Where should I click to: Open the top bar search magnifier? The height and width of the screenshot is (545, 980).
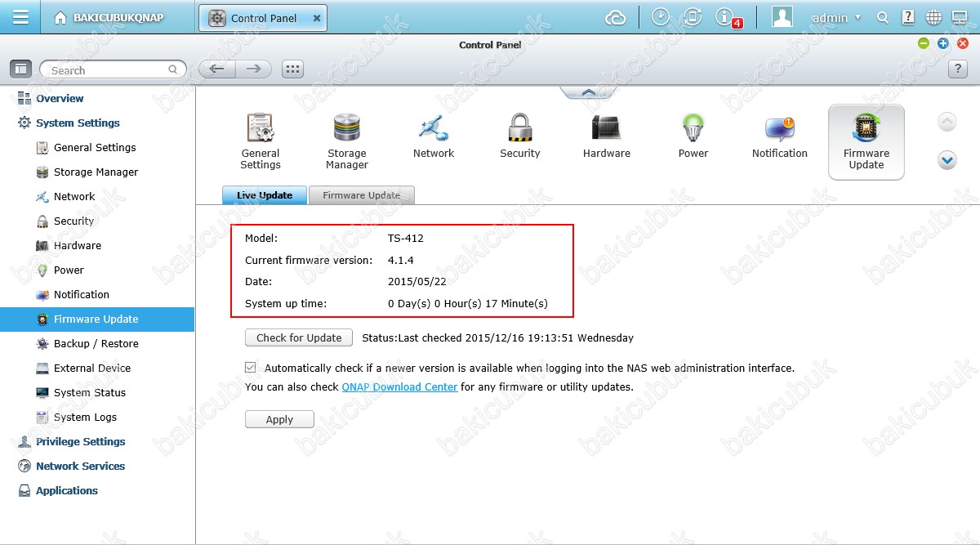(882, 17)
